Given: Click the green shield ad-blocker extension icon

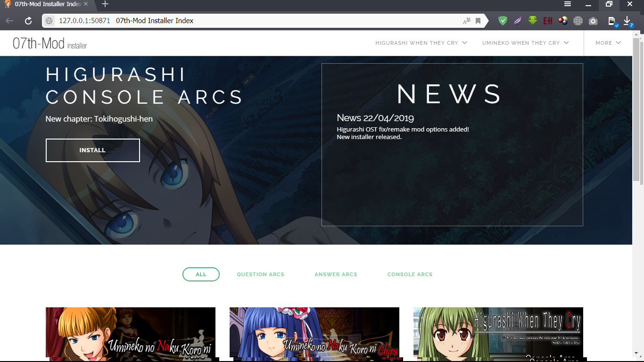Looking at the screenshot, I should 503,21.
